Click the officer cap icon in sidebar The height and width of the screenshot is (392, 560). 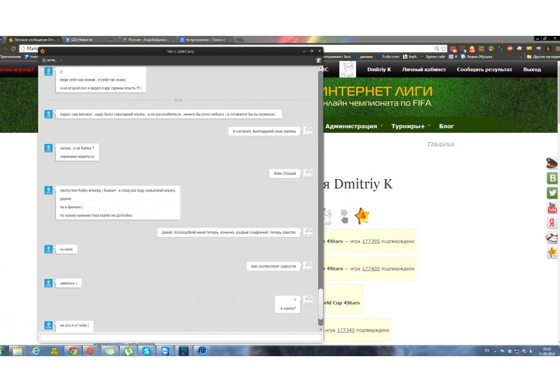(552, 164)
